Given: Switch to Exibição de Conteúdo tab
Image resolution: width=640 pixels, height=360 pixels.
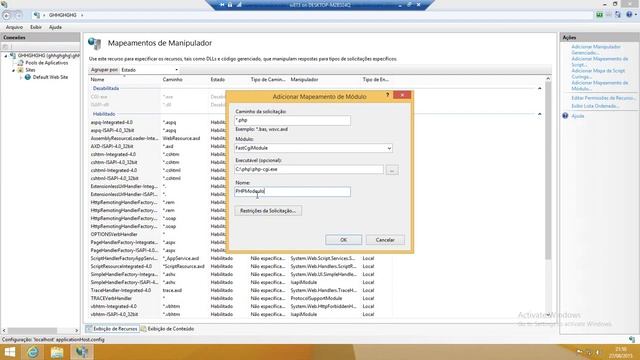Looking at the screenshot, I should point(167,329).
